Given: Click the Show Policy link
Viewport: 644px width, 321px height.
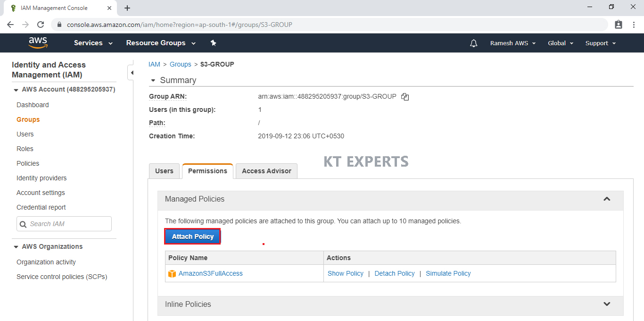Looking at the screenshot, I should pos(346,274).
